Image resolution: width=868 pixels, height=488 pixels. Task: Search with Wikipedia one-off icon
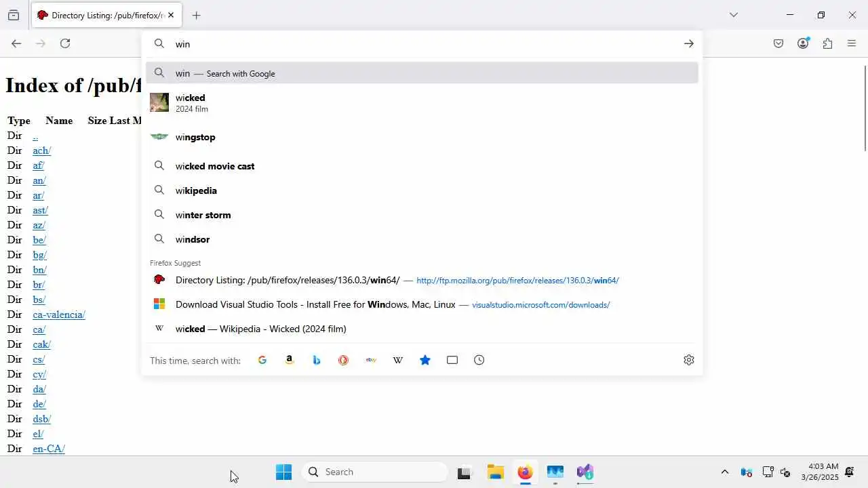tap(398, 360)
